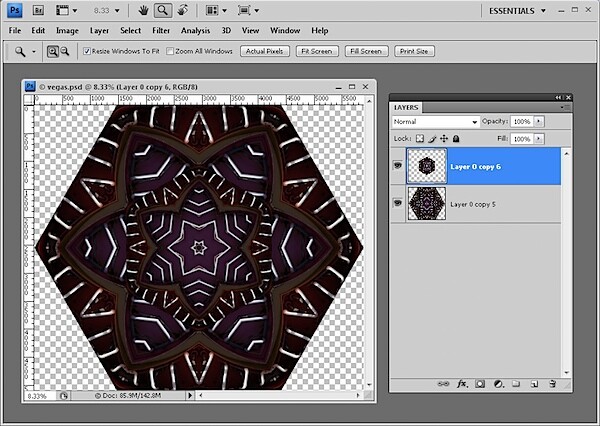Click the Link layers icon
This screenshot has width=600, height=426.
point(443,384)
